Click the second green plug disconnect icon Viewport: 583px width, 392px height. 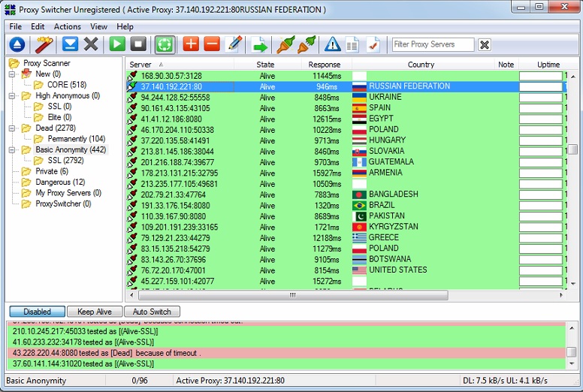307,44
